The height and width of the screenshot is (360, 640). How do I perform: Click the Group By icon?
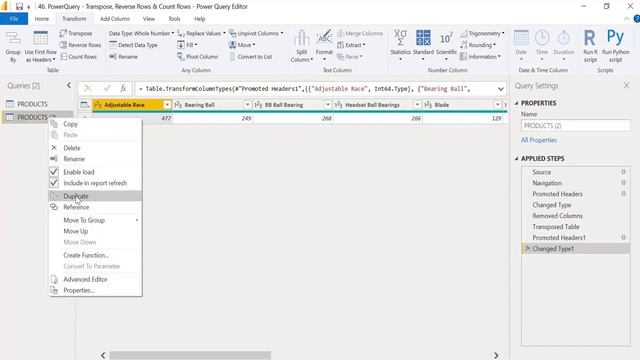[x=13, y=38]
